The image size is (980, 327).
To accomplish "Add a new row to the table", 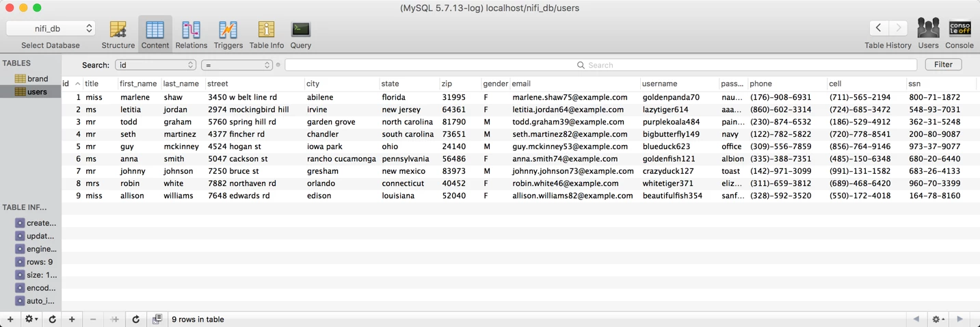I will pos(72,319).
